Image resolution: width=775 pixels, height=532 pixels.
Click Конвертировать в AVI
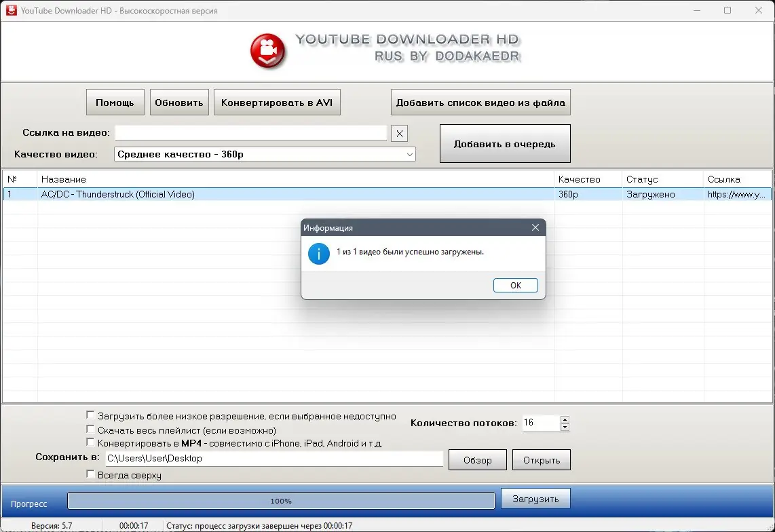pos(277,102)
